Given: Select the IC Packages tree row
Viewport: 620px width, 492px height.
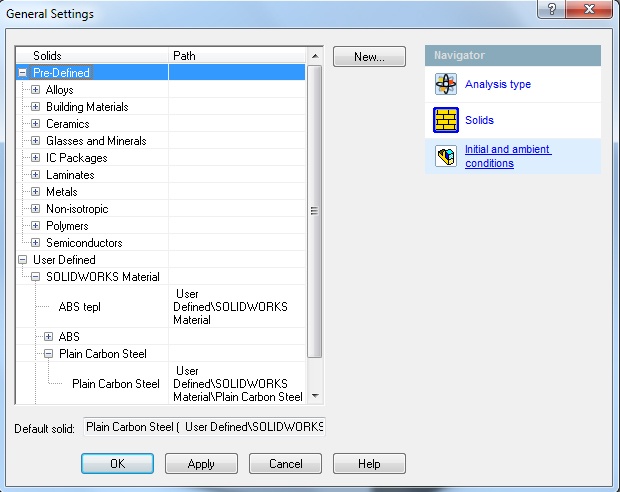Looking at the screenshot, I should point(161,157).
